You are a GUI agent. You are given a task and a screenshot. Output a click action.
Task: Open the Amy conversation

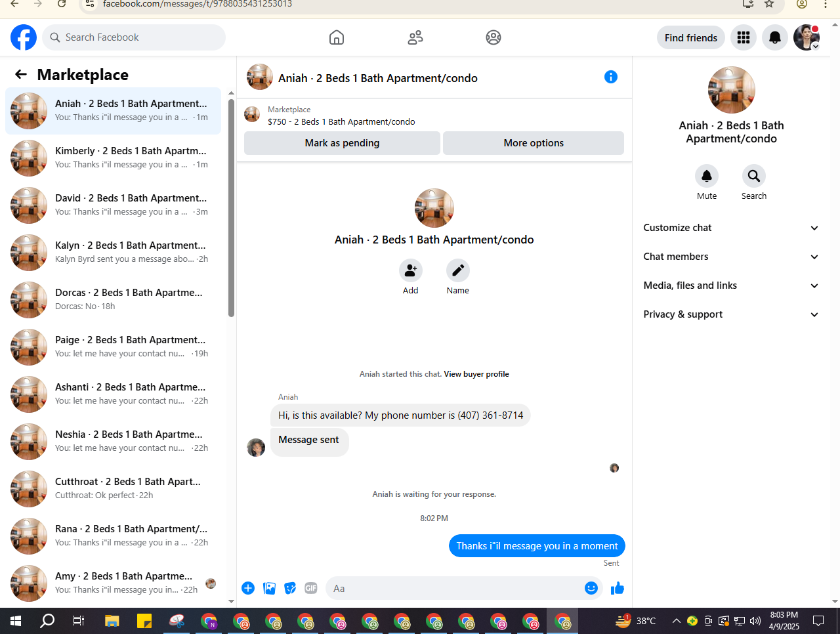click(x=113, y=583)
